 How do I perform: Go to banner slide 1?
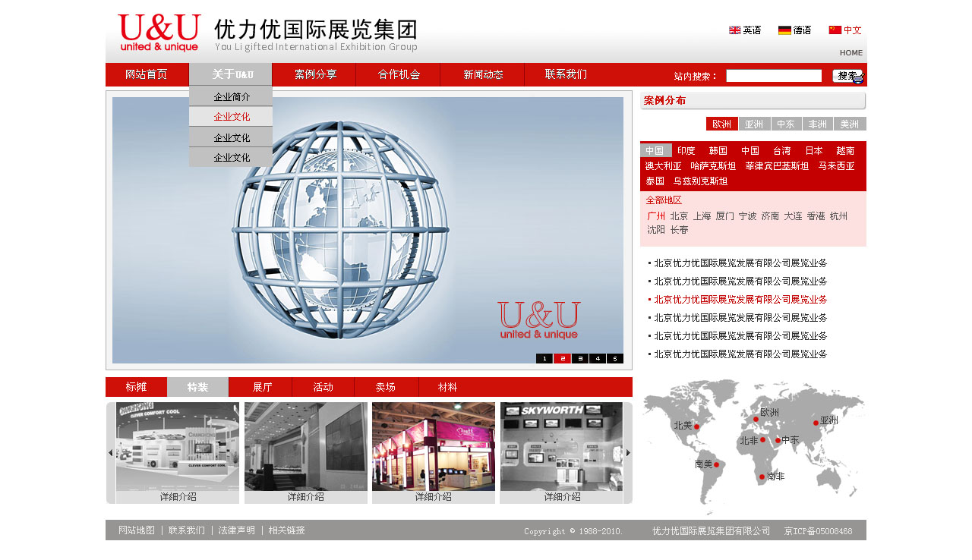point(544,358)
